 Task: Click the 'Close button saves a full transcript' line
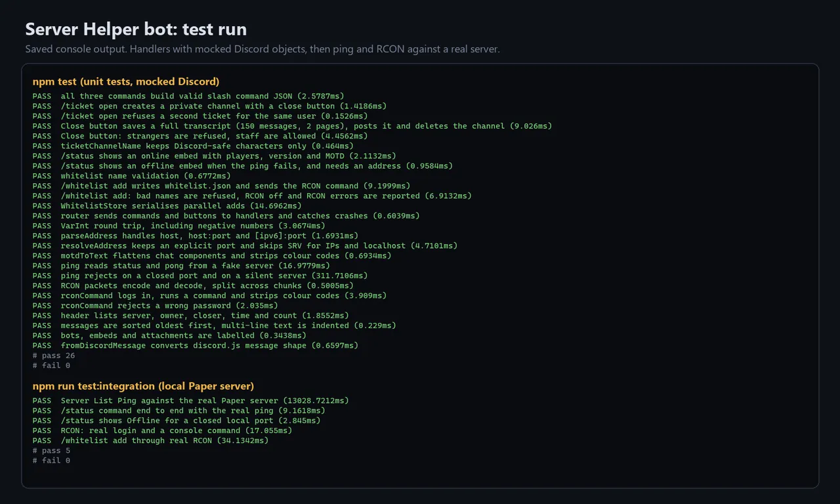[292, 125]
